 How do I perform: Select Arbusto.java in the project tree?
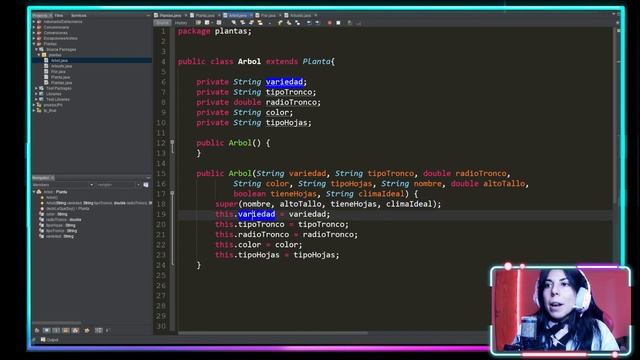(x=61, y=66)
